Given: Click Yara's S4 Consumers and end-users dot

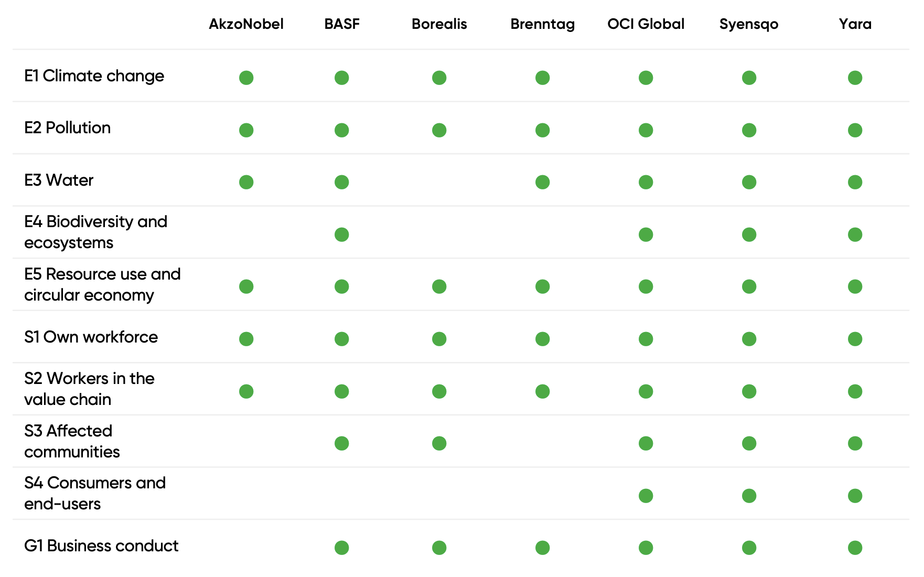Looking at the screenshot, I should 855,496.
